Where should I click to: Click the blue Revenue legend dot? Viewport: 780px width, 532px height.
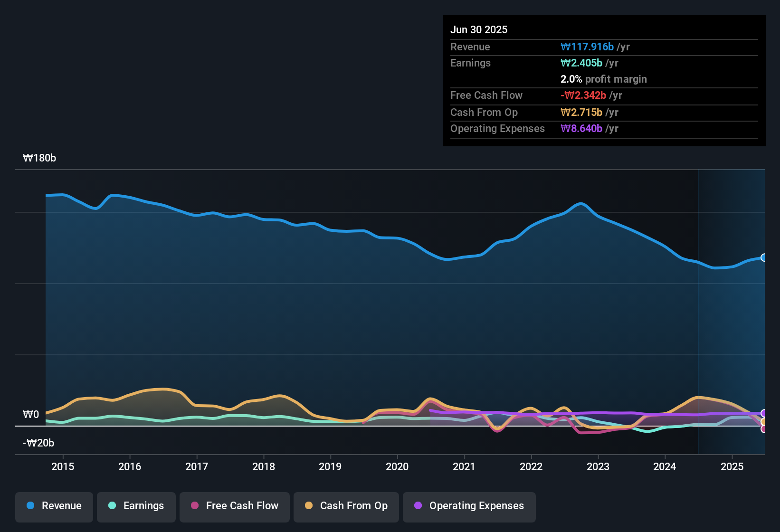(x=30, y=505)
